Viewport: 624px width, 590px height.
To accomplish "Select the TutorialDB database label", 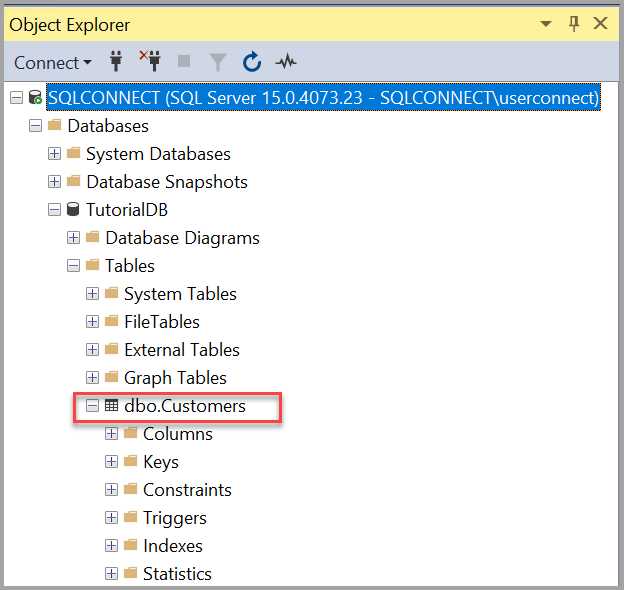I will coord(127,210).
